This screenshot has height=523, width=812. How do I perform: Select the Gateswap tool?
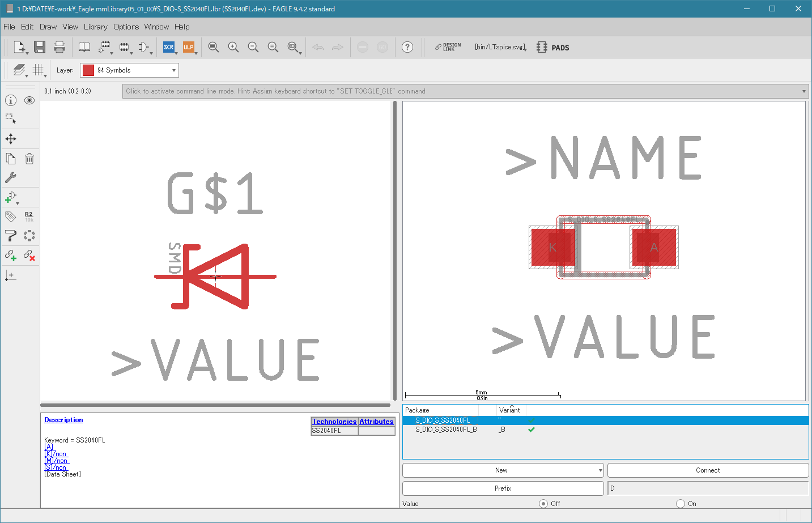pos(29,236)
